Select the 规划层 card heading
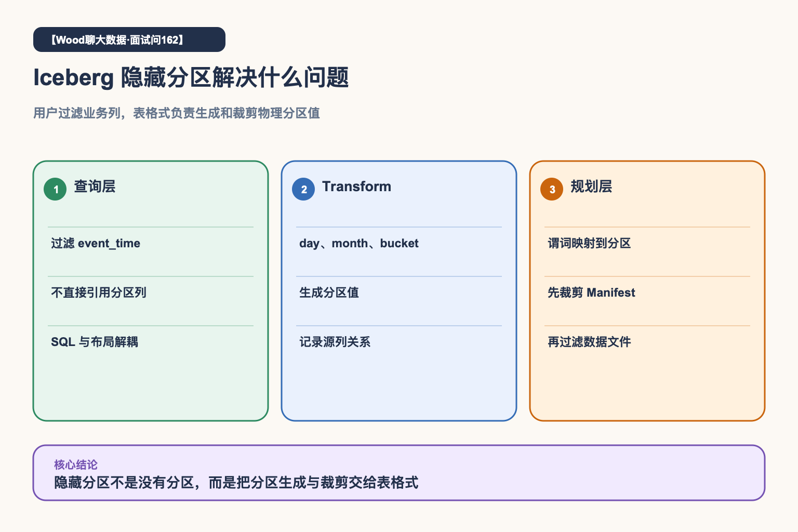Viewport: 798px width, 532px height. coord(591,187)
